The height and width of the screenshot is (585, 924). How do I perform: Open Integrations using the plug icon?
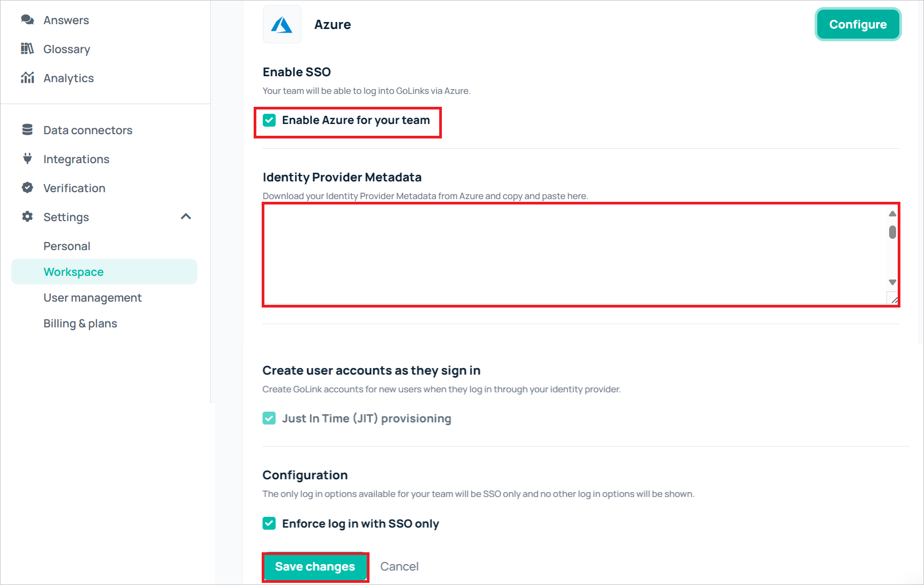tap(27, 158)
